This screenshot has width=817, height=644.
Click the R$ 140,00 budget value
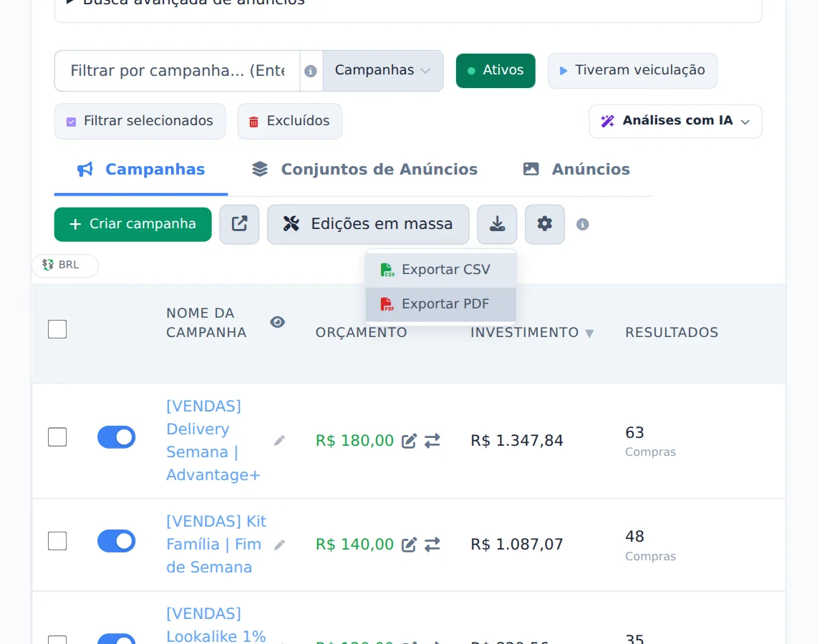[355, 545]
